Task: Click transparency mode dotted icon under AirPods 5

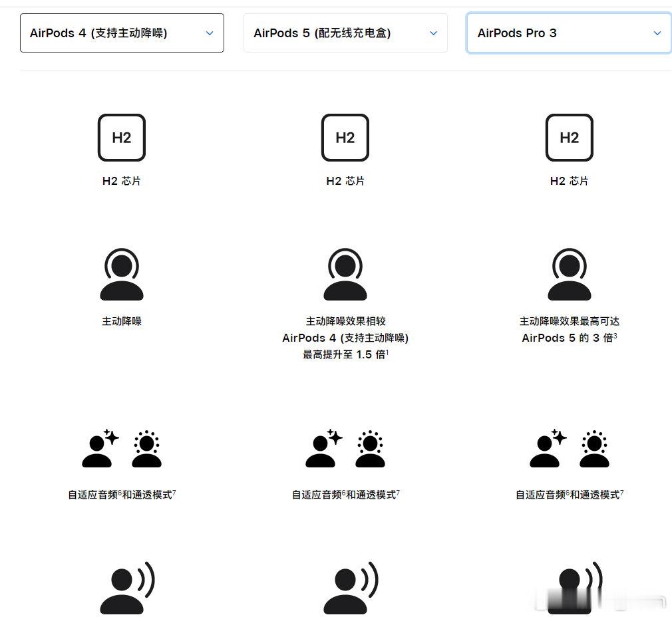Action: click(x=371, y=448)
